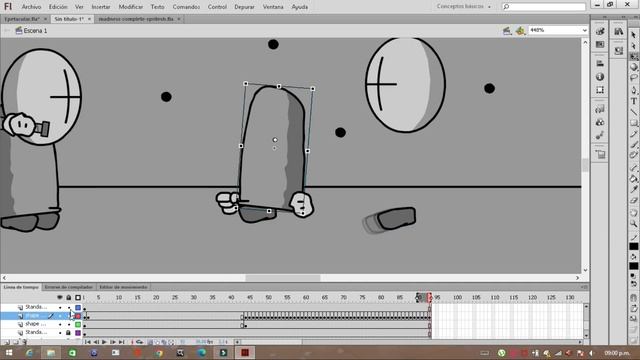The width and height of the screenshot is (640, 360).
Task: Select the Text tool
Action: [x=633, y=101]
